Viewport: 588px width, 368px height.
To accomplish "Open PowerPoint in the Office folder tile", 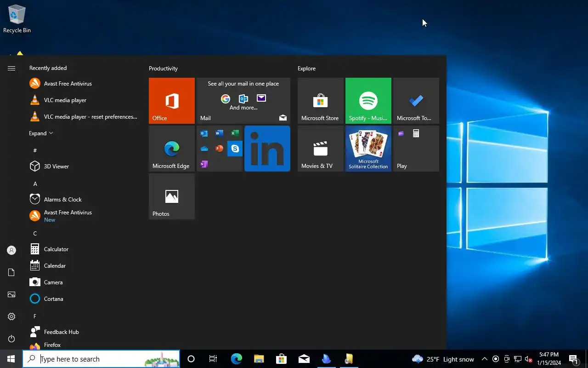I will (220, 149).
